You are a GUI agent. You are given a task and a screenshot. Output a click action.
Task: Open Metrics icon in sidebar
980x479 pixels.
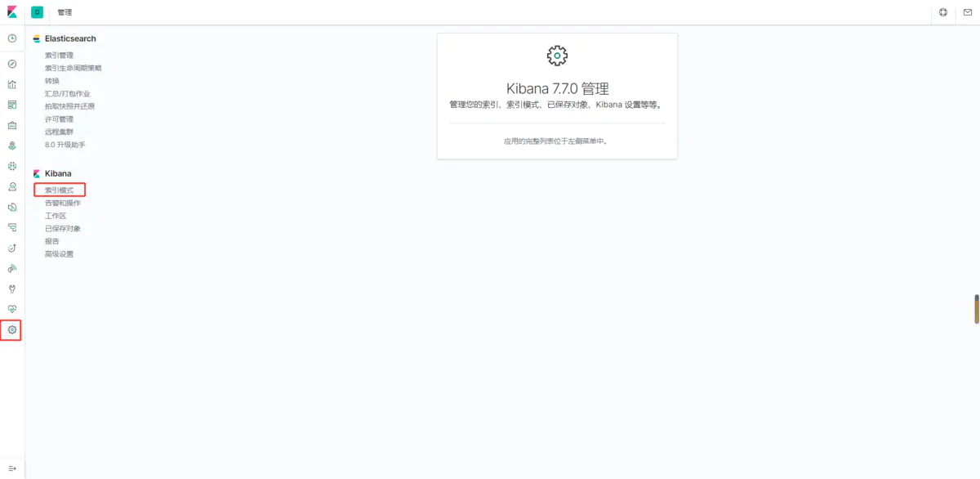point(12,186)
